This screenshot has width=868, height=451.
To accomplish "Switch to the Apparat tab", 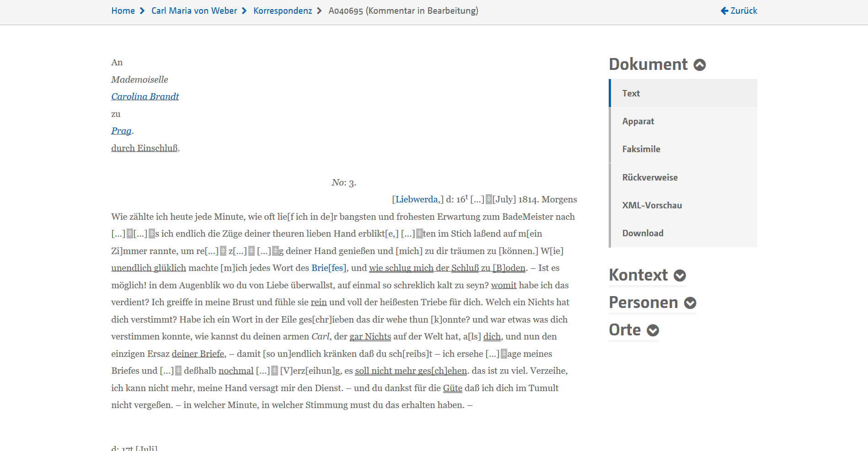I will click(684, 121).
